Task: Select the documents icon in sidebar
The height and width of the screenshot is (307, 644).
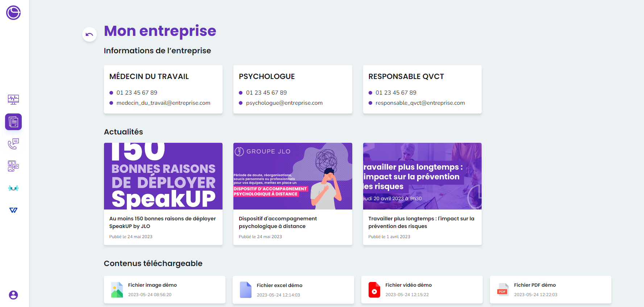Action: 13,122
